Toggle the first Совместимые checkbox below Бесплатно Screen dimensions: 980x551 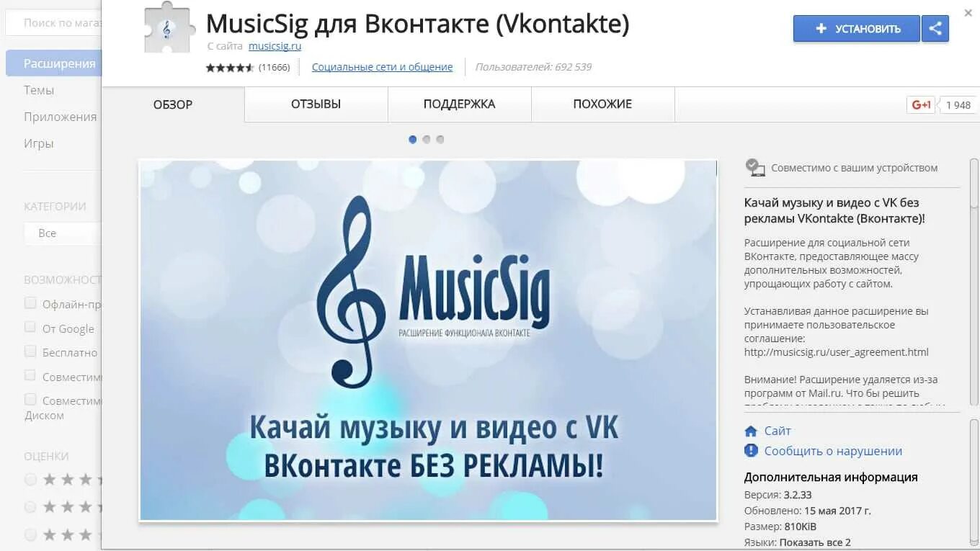click(30, 375)
